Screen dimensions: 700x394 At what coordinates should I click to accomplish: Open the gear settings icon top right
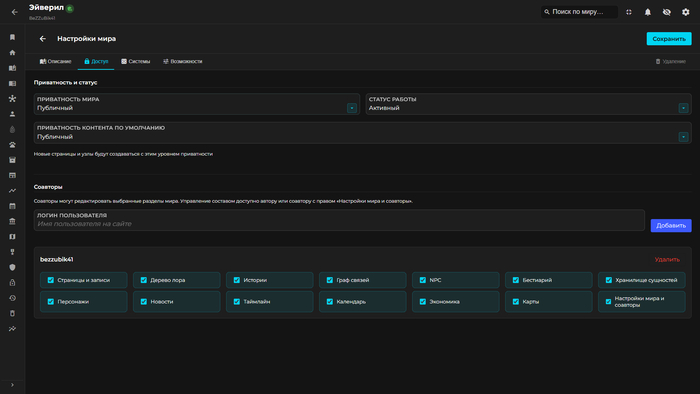[x=686, y=12]
